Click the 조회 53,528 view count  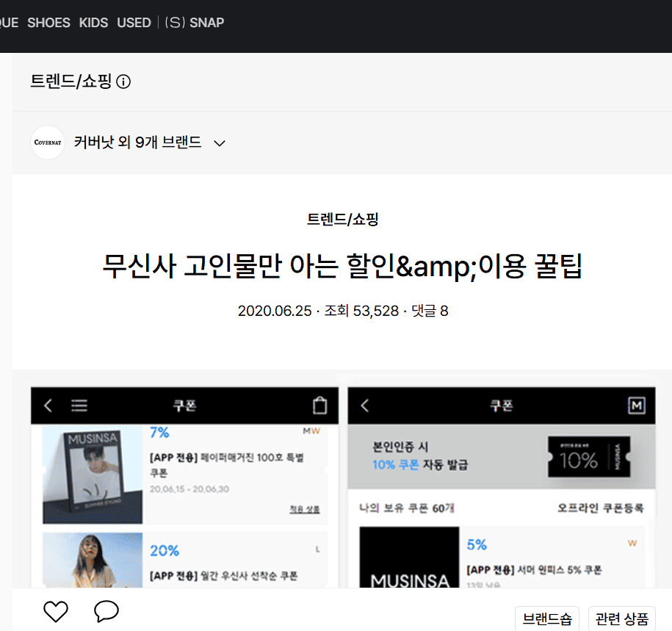click(361, 311)
